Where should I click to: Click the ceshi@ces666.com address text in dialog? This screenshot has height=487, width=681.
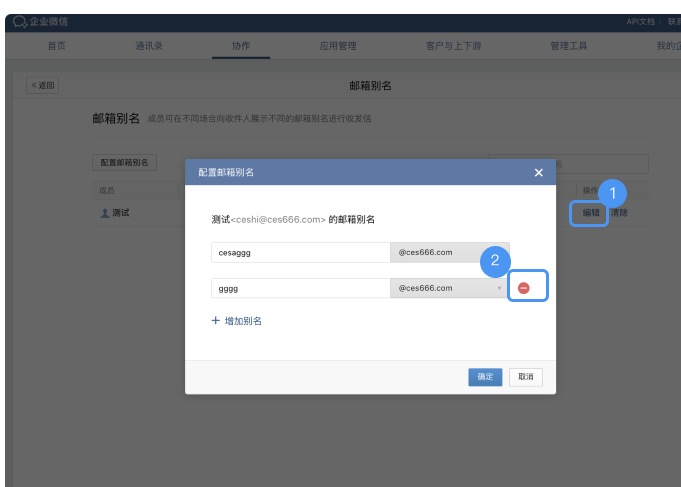(278, 220)
